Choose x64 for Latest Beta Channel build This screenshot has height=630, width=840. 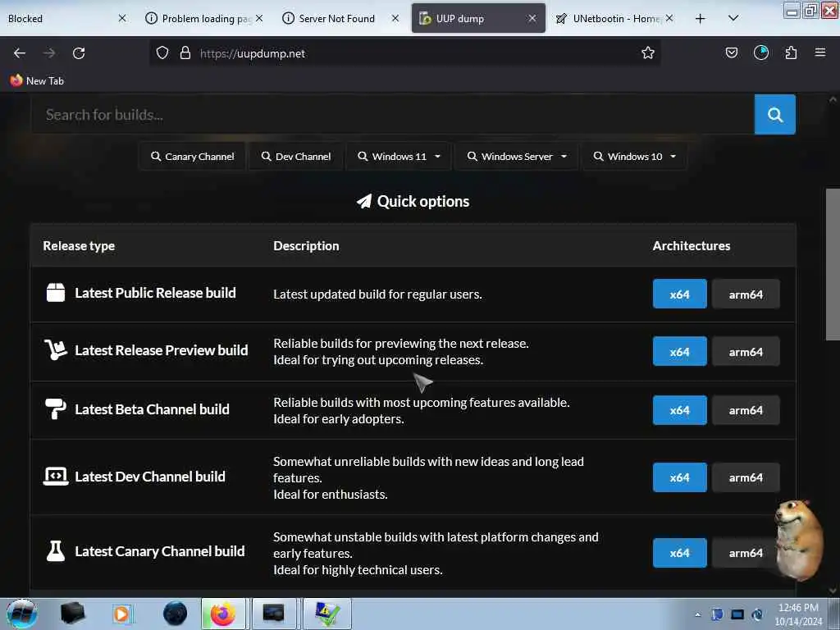click(679, 410)
